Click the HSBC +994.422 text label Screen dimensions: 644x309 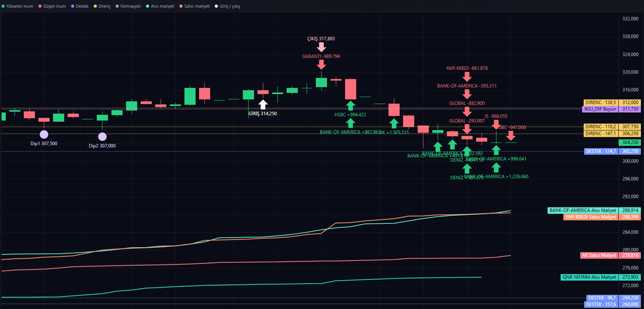tap(350, 114)
